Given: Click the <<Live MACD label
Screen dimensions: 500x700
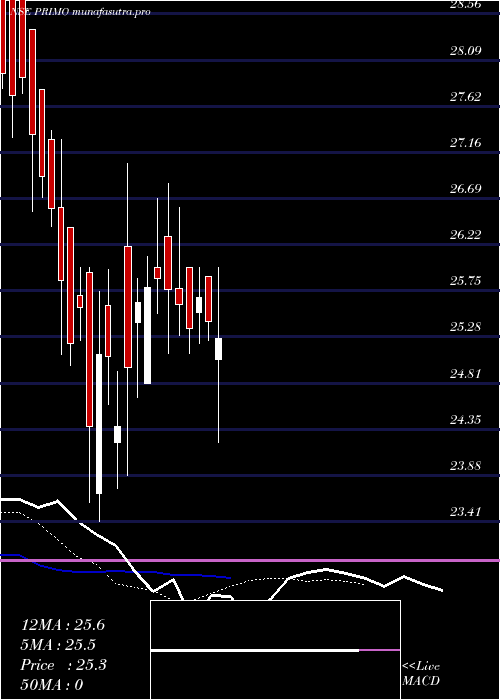Looking at the screenshot, I should (x=421, y=674).
